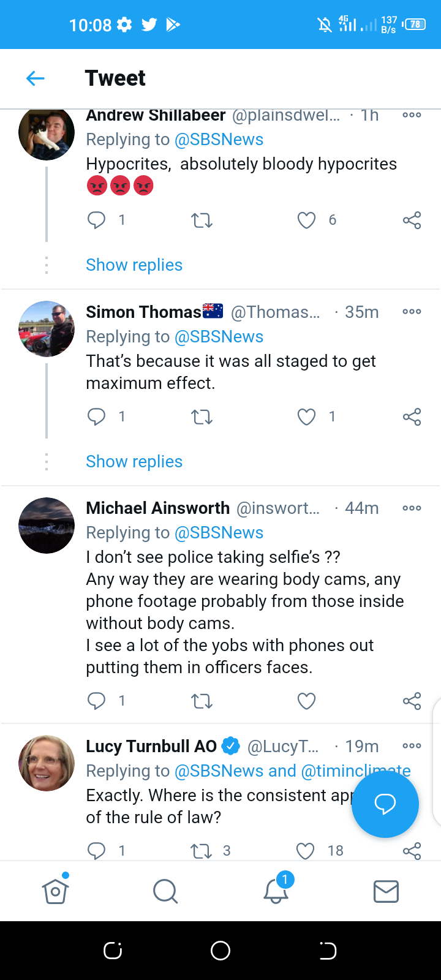Open more options on Andrew Shillabeer's tweet

[x=412, y=115]
